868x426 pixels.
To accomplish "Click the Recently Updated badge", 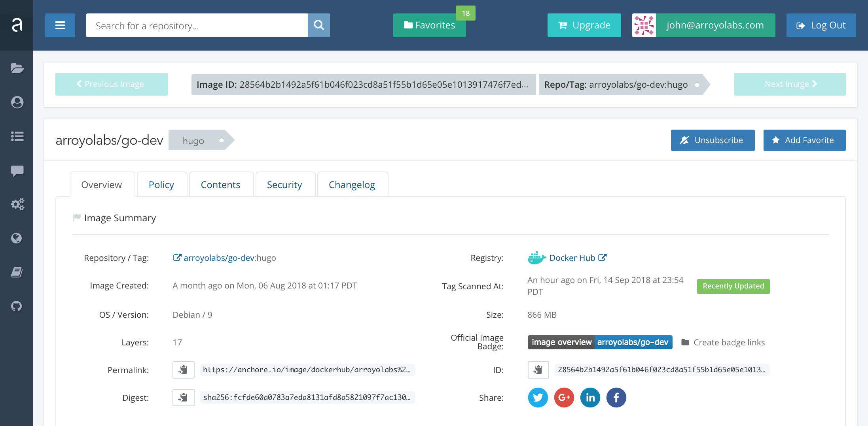I will (733, 286).
